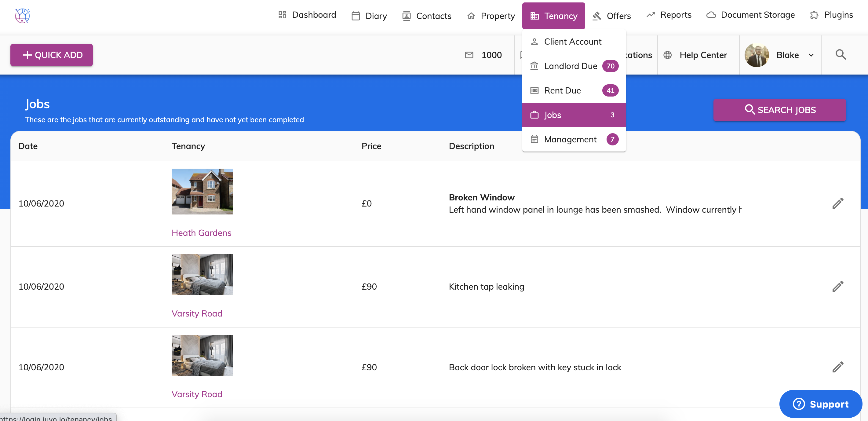Screen dimensions: 868x421
Task: Edit the Kitchen tap leaking job
Action: tap(838, 287)
